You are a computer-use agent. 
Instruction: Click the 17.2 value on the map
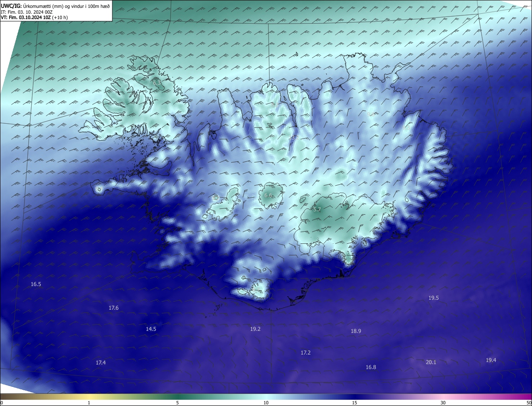[x=305, y=353]
